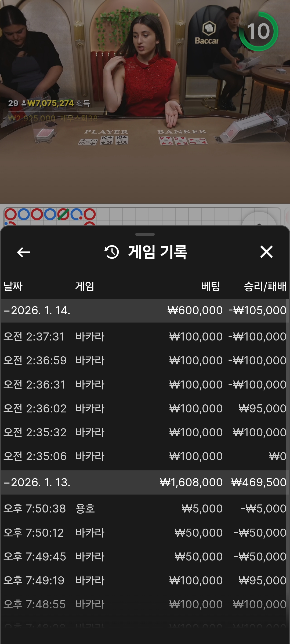
Task: Click the 승리/패배 column header
Action: (x=265, y=286)
